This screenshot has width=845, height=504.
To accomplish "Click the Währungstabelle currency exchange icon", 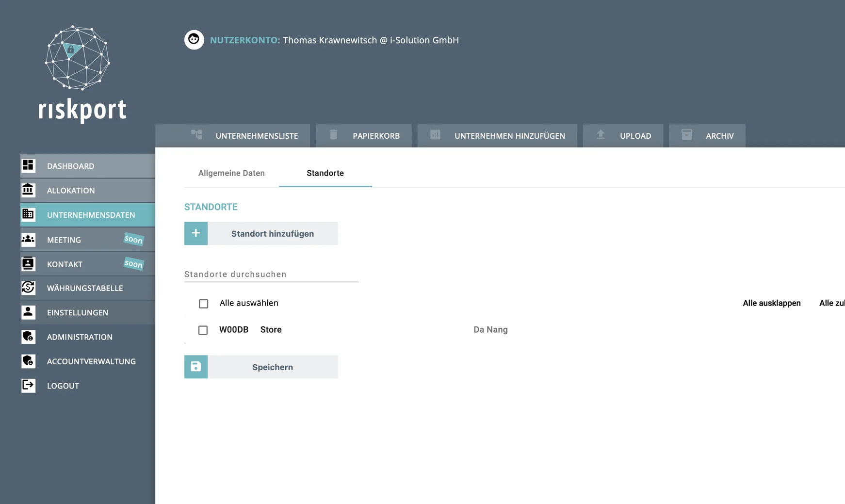I will coord(28,288).
